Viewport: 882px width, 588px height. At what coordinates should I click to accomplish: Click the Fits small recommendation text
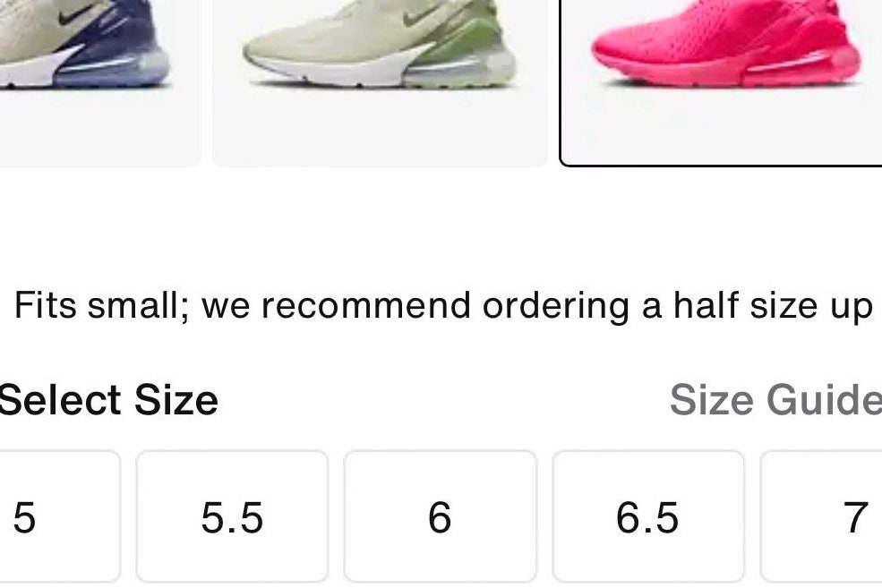coord(443,307)
